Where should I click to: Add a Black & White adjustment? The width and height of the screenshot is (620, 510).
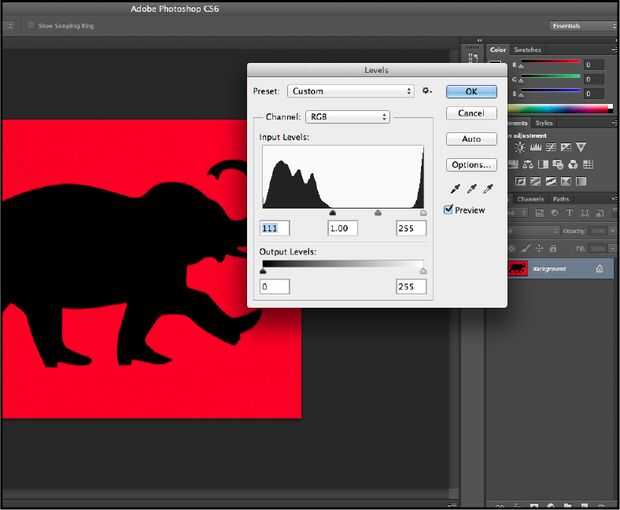pos(543,164)
